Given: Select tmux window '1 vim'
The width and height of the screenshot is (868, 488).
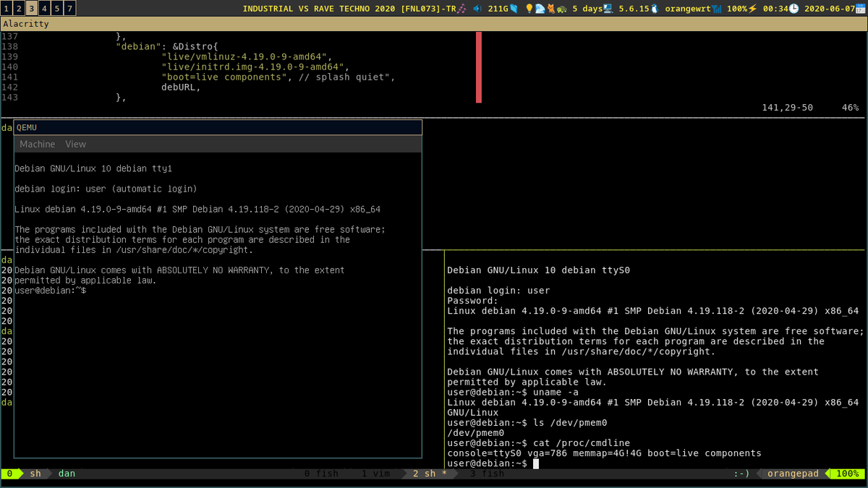Looking at the screenshot, I should (x=376, y=474).
